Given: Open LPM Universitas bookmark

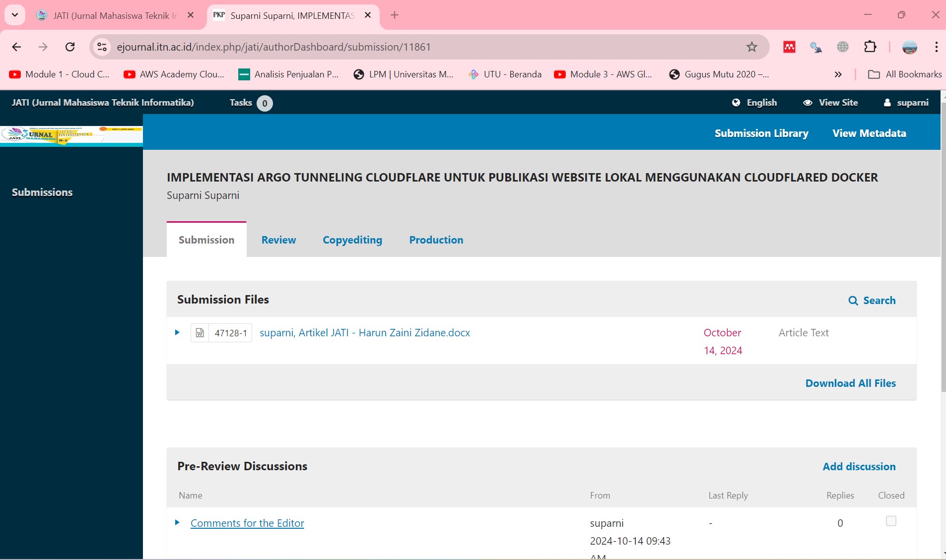Looking at the screenshot, I should coord(403,74).
